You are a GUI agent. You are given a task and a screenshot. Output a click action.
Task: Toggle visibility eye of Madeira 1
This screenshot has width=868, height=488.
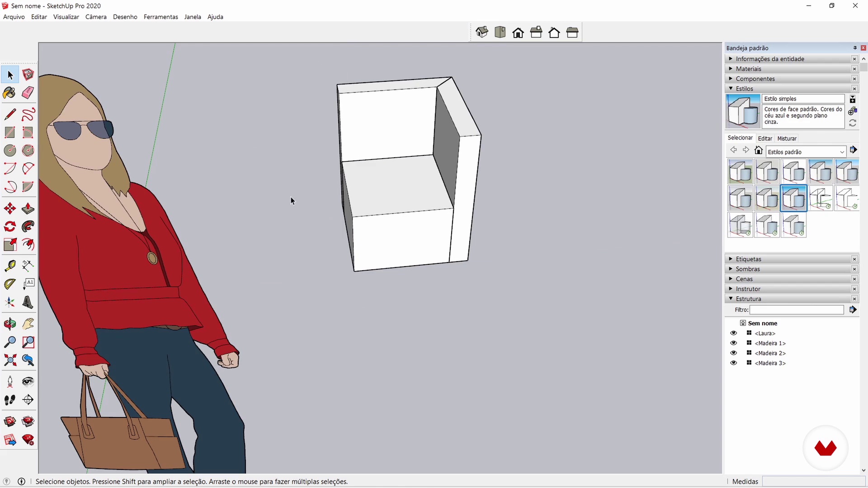click(733, 343)
